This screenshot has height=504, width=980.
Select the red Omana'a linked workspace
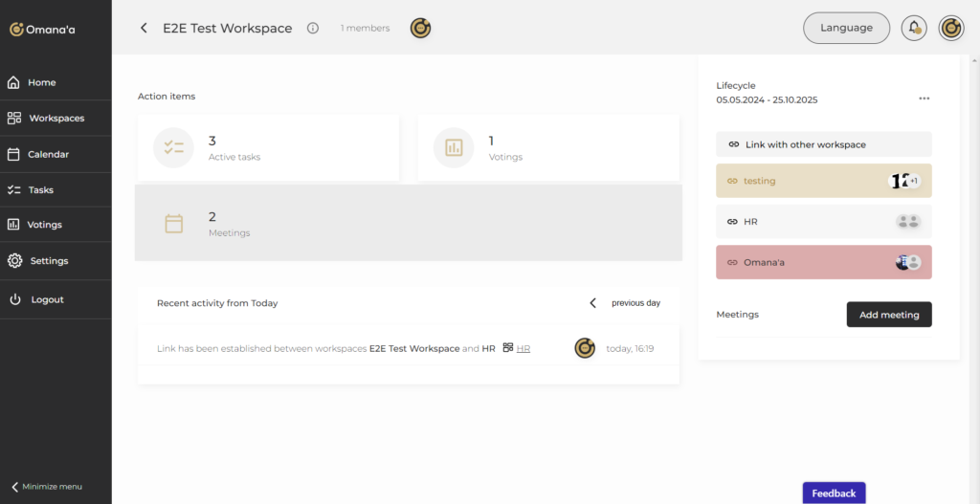pyautogui.click(x=823, y=262)
